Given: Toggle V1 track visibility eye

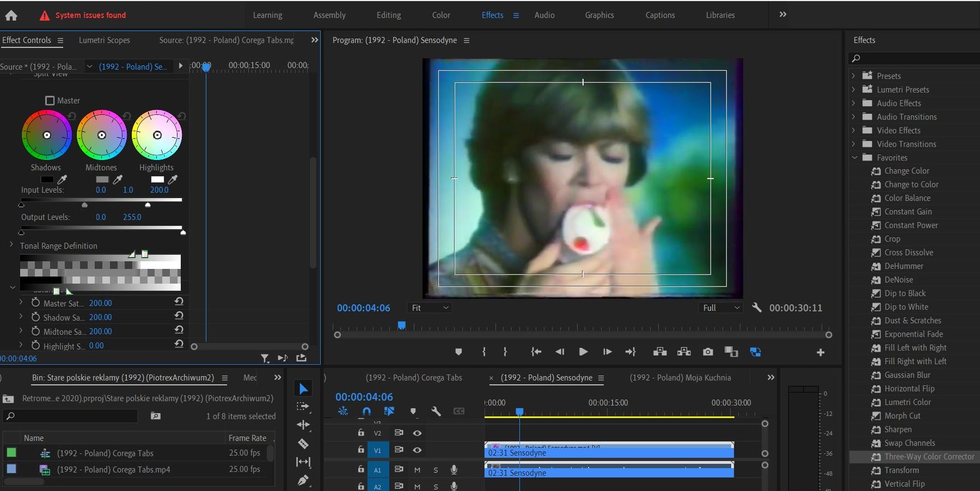Looking at the screenshot, I should click(x=417, y=450).
